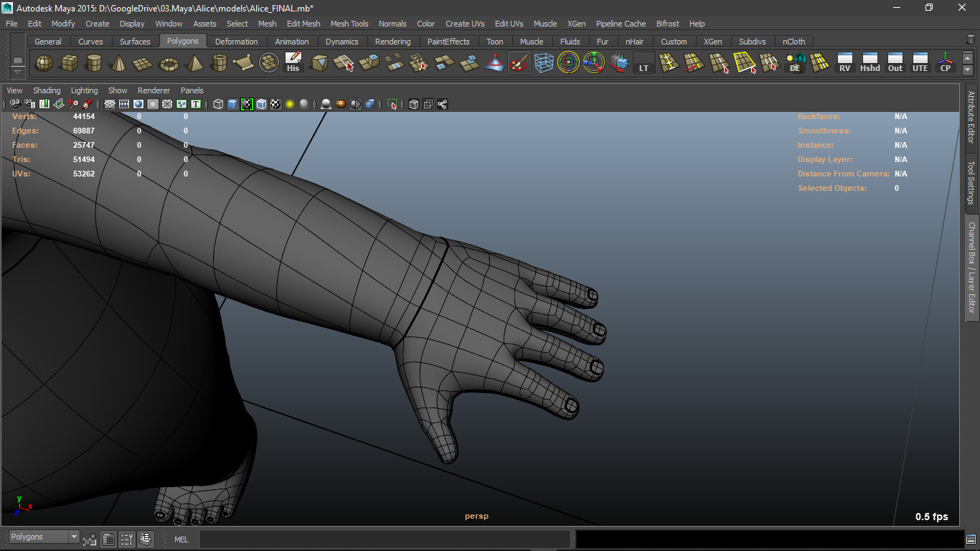Viewport: 980px width, 551px height.
Task: Click the blue lattice cage shelf icon
Action: click(544, 63)
